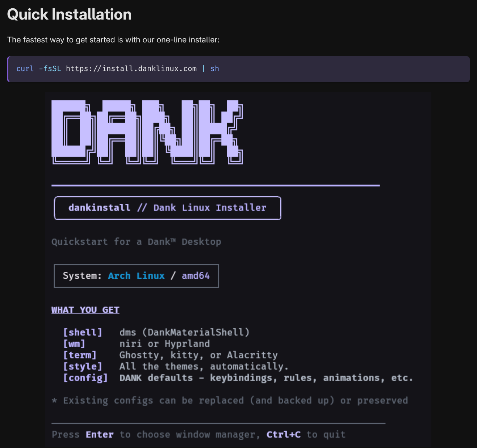This screenshot has height=448, width=477.
Task: Click the "Ghostty, kitty, or Alacritty" text
Action: tap(198, 355)
